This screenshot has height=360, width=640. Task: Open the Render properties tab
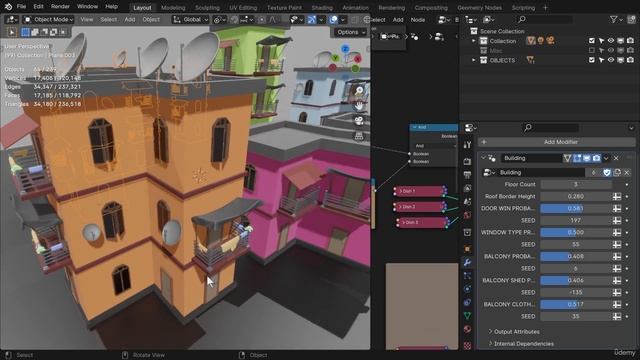coord(468,161)
